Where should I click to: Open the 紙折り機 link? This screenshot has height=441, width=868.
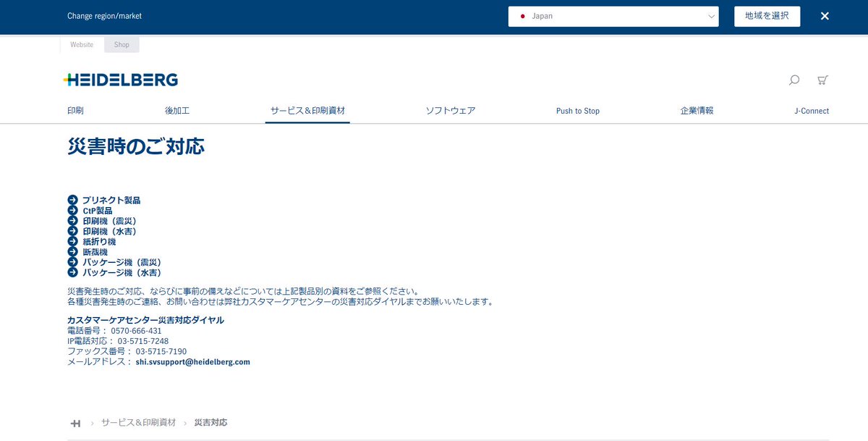point(99,242)
